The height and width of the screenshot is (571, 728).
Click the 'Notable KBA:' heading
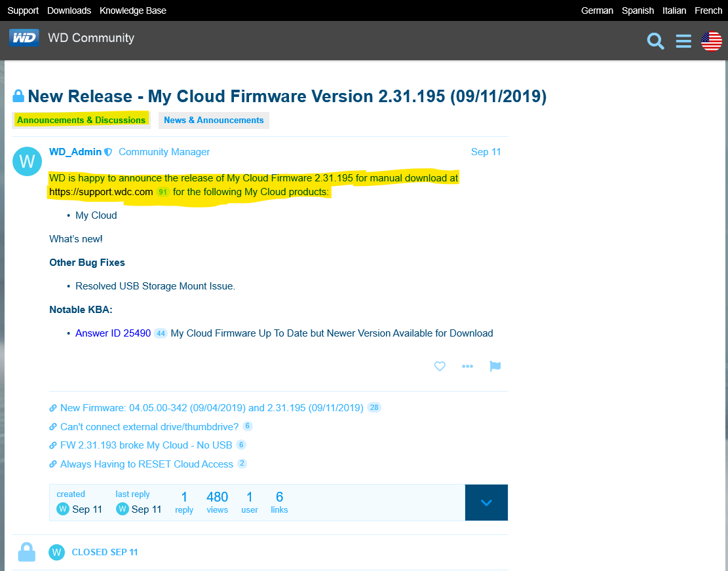pos(81,310)
